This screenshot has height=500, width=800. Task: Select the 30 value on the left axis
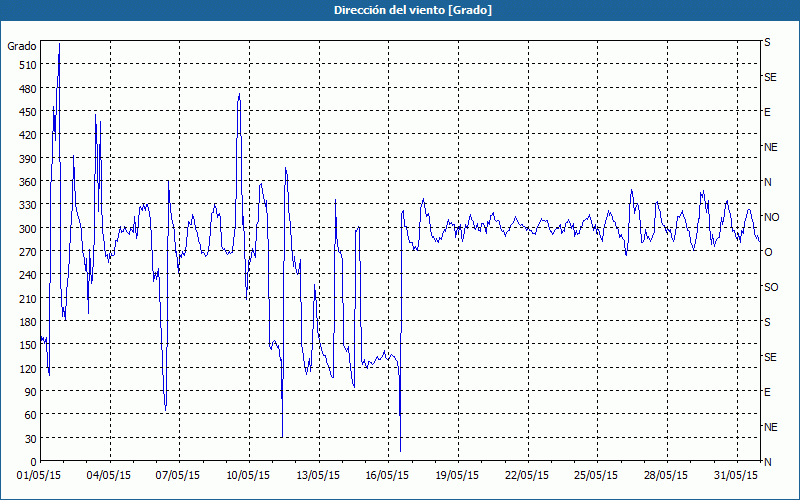coord(30,439)
